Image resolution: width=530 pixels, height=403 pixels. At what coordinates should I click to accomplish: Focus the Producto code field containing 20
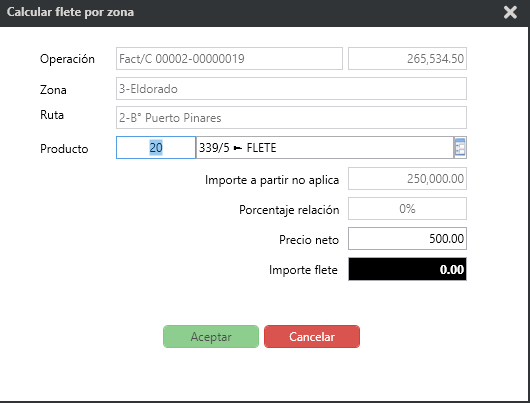click(x=156, y=147)
